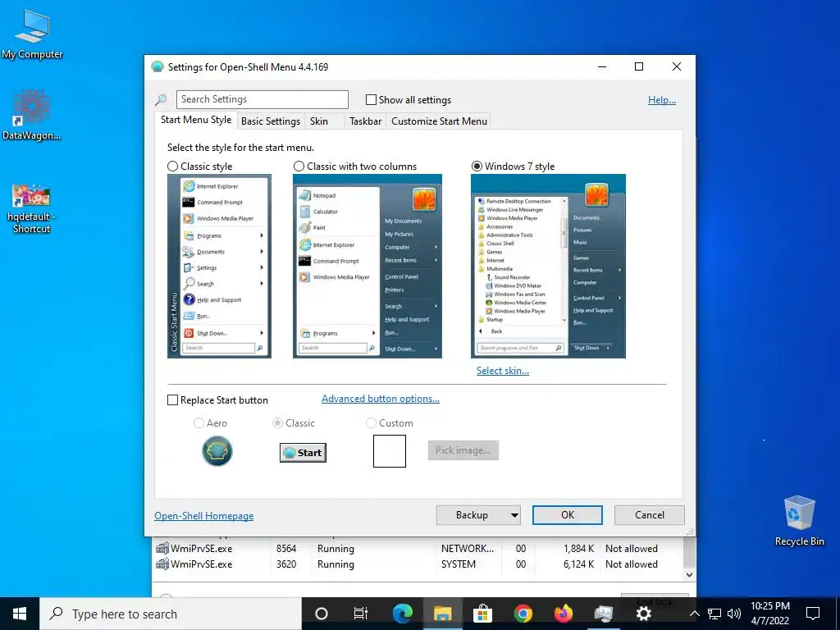This screenshot has height=630, width=840.
Task: Select Classic style radio button
Action: click(x=172, y=167)
